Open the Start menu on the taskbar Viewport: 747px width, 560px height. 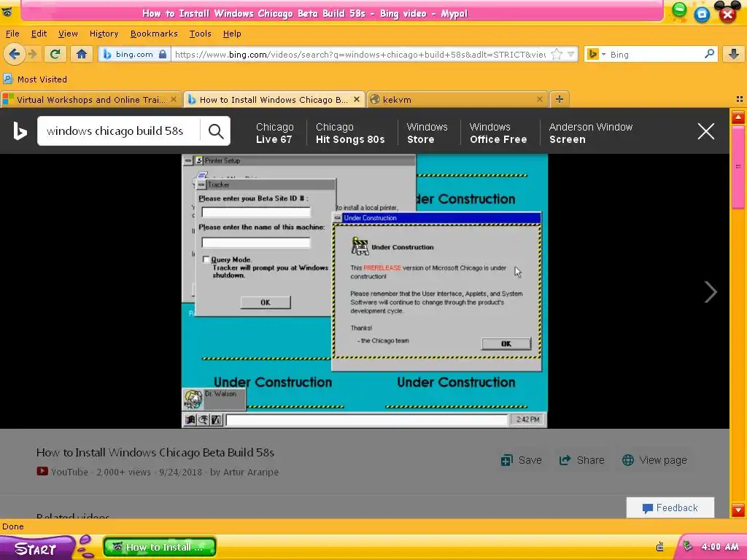[37, 548]
